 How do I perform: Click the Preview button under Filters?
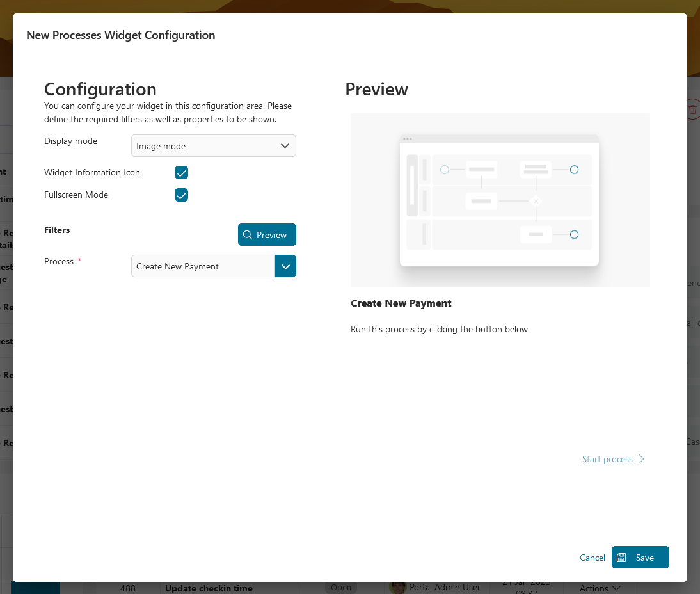click(267, 234)
